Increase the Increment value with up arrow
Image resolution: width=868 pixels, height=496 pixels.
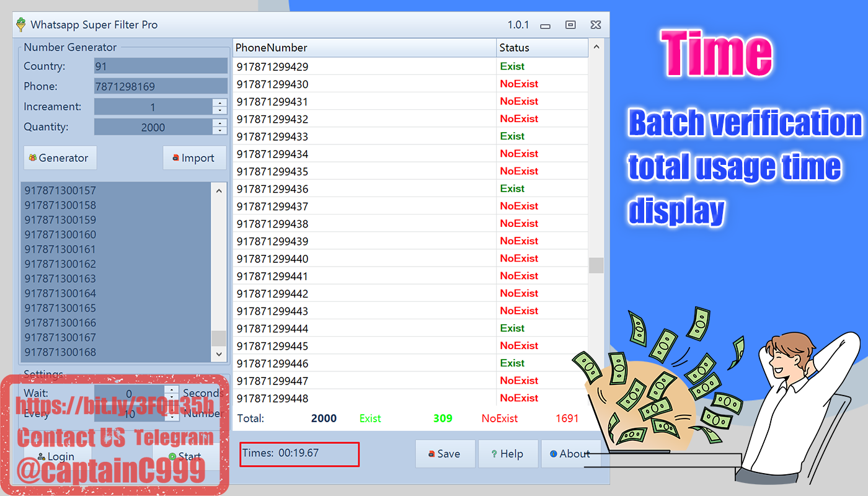(220, 103)
